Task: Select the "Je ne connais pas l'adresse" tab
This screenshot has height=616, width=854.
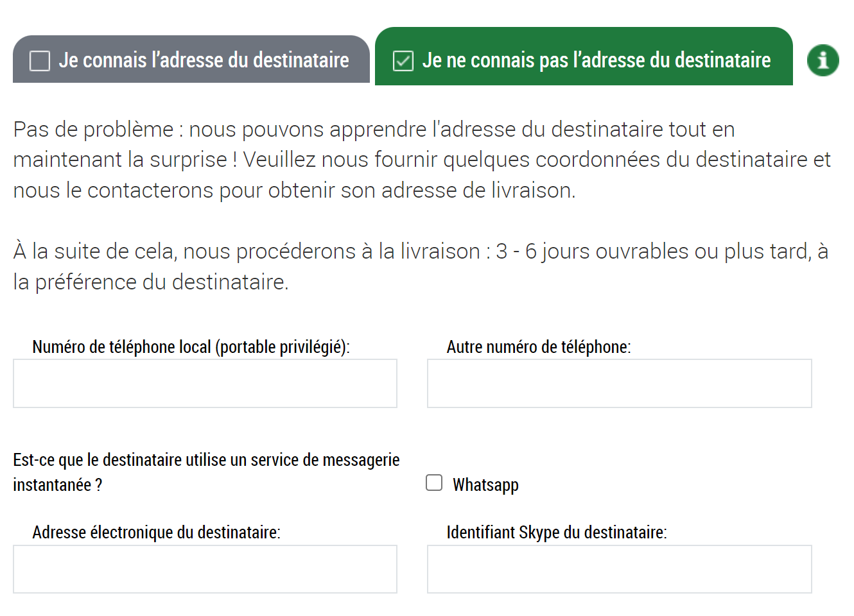Action: (584, 60)
